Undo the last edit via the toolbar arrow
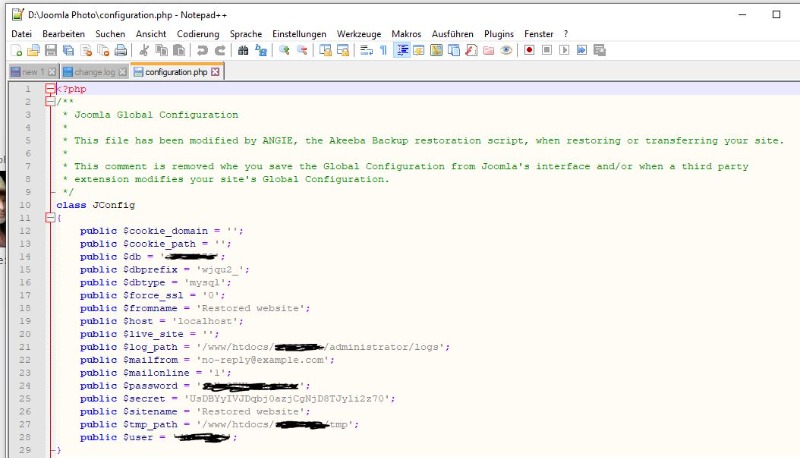The image size is (800, 458). coord(203,50)
